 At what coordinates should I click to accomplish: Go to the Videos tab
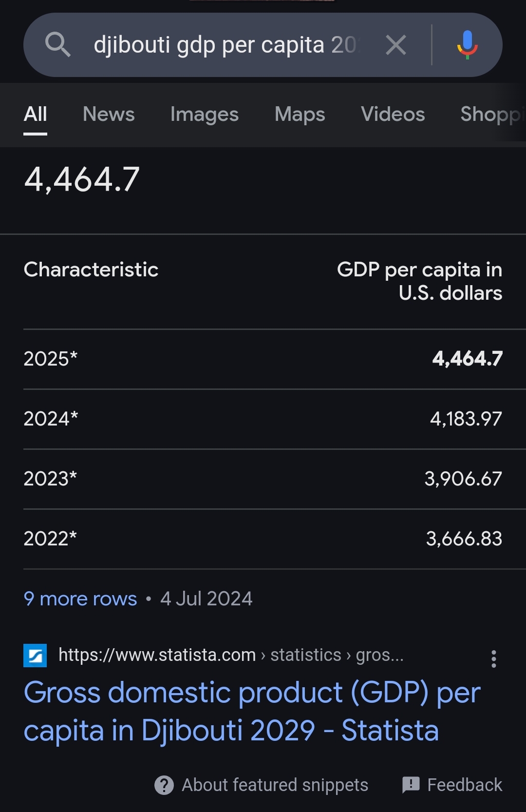[393, 114]
